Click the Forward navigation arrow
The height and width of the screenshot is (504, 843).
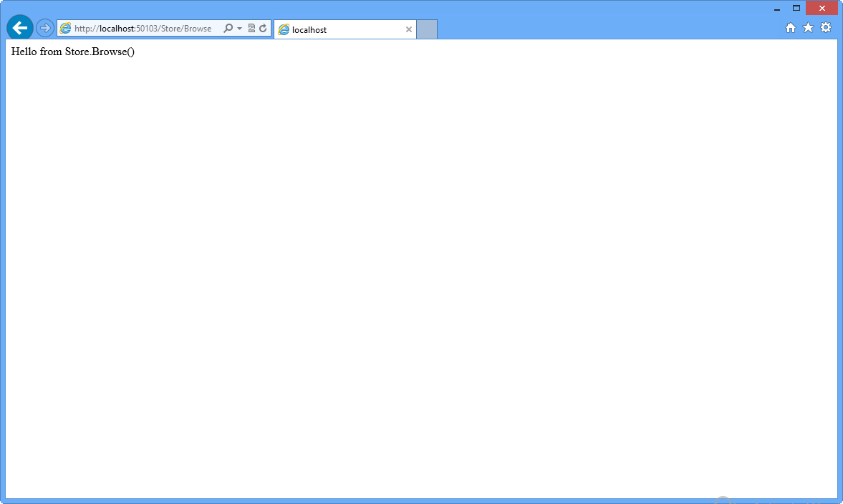click(44, 27)
